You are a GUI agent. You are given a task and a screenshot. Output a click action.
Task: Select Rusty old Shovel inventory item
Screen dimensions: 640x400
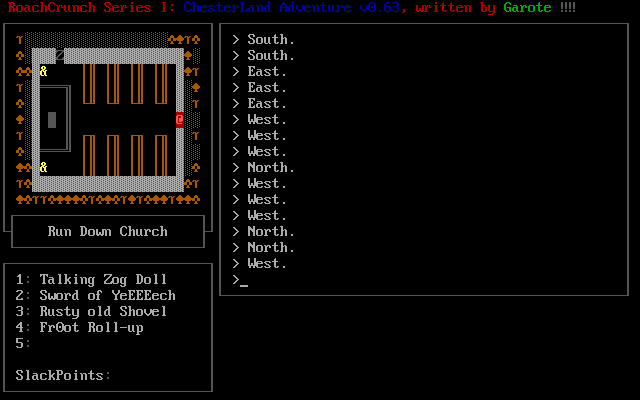click(103, 311)
